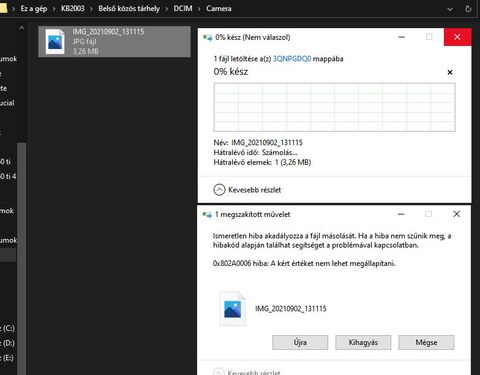Click the Mégse cancel button

point(426,342)
